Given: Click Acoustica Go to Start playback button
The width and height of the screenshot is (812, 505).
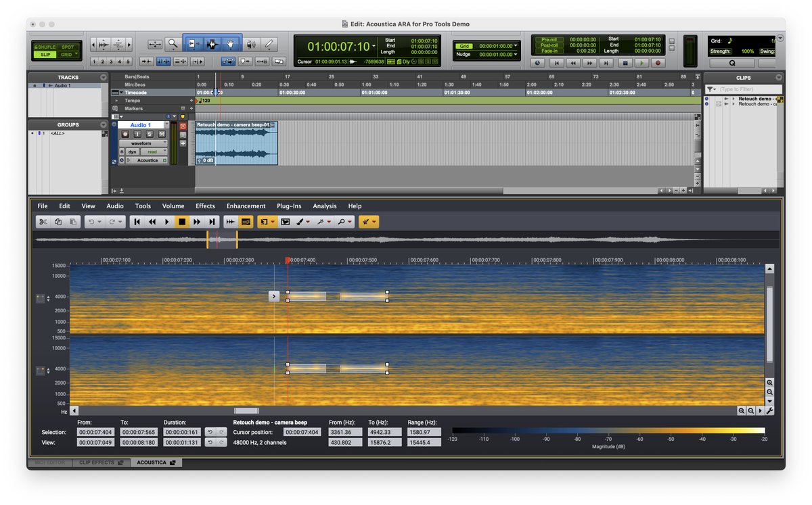Looking at the screenshot, I should pos(137,221).
